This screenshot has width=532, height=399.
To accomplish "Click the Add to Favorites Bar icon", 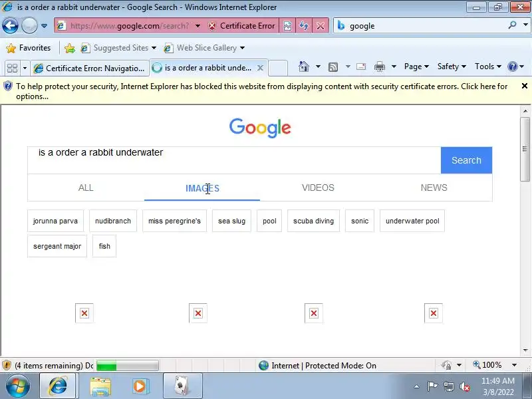I will click(70, 48).
